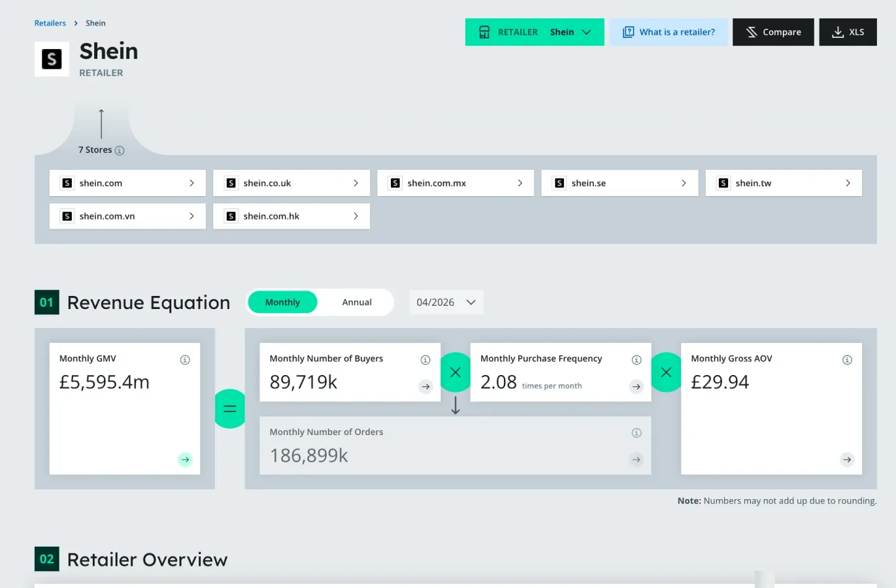Screen dimensions: 896x588
Task: Click the Retailer Overview section heading
Action: [x=148, y=560]
